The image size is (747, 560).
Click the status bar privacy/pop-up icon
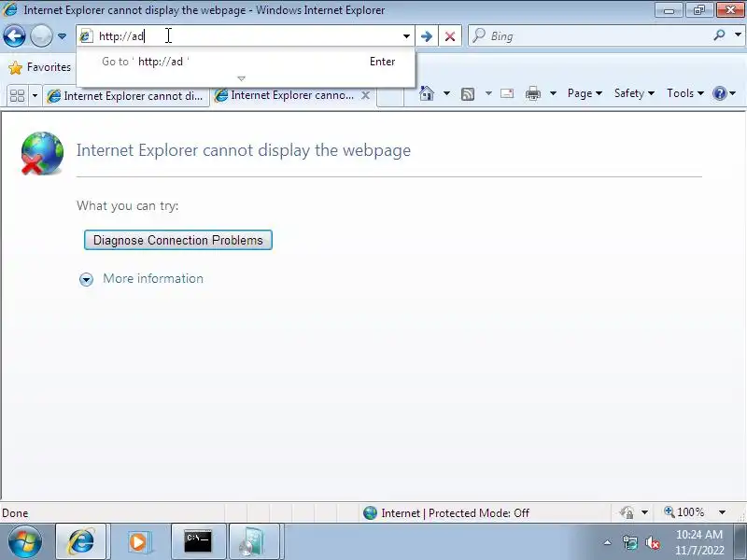point(627,512)
